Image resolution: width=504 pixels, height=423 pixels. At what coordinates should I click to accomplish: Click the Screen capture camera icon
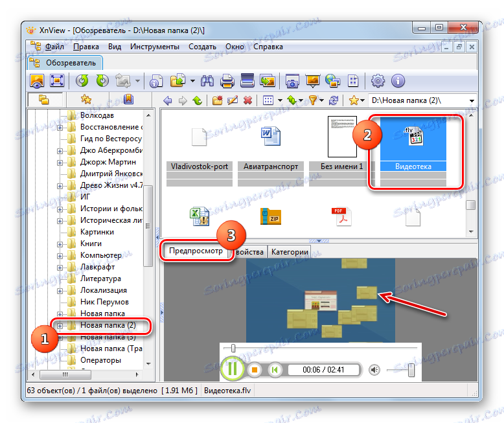pyautogui.click(x=292, y=81)
